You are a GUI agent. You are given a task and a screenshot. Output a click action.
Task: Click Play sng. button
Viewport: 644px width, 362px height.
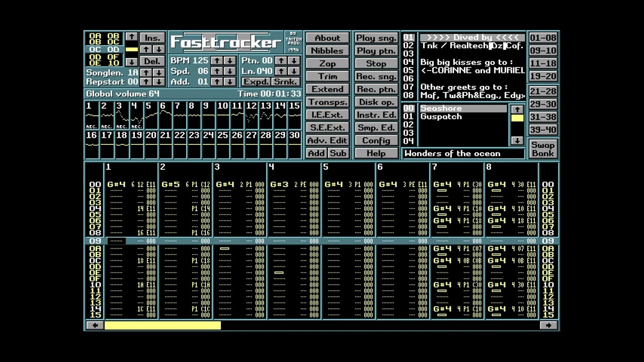point(376,38)
